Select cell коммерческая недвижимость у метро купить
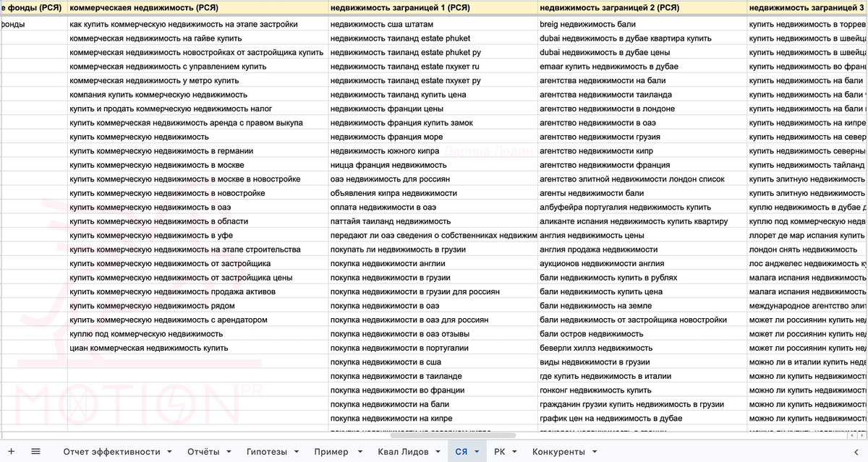 197,80
